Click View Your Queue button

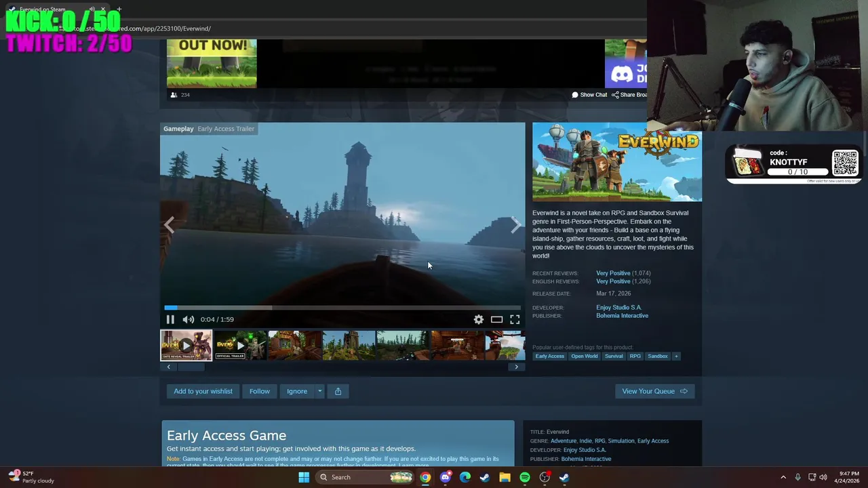654,391
